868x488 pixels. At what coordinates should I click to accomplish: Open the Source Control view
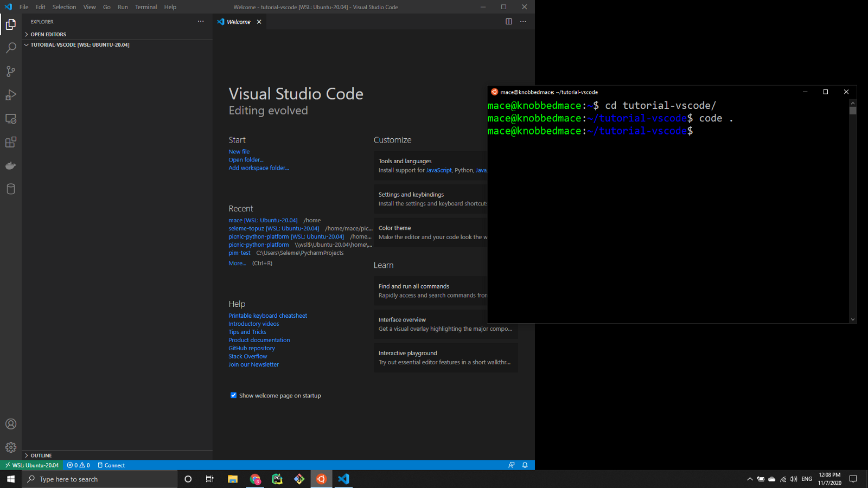(11, 72)
